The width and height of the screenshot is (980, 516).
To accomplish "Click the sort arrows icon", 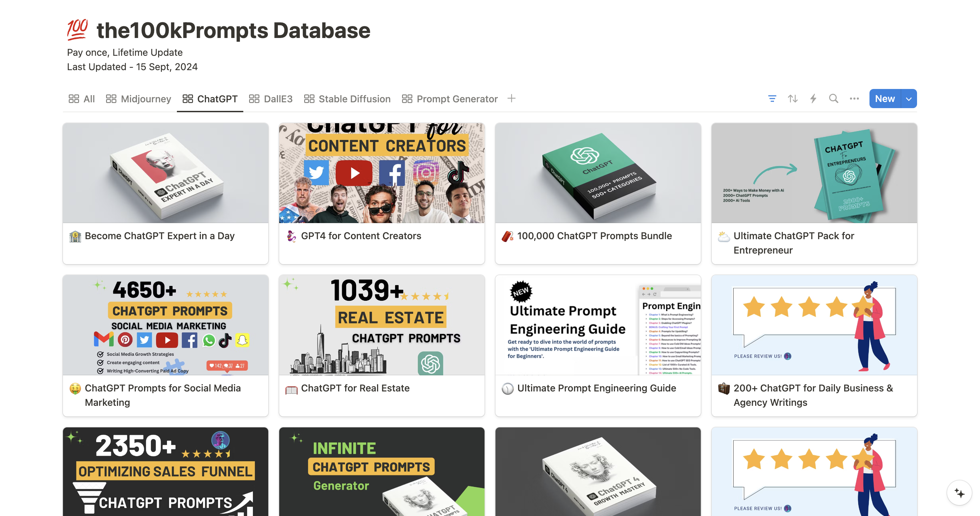I will pos(792,99).
